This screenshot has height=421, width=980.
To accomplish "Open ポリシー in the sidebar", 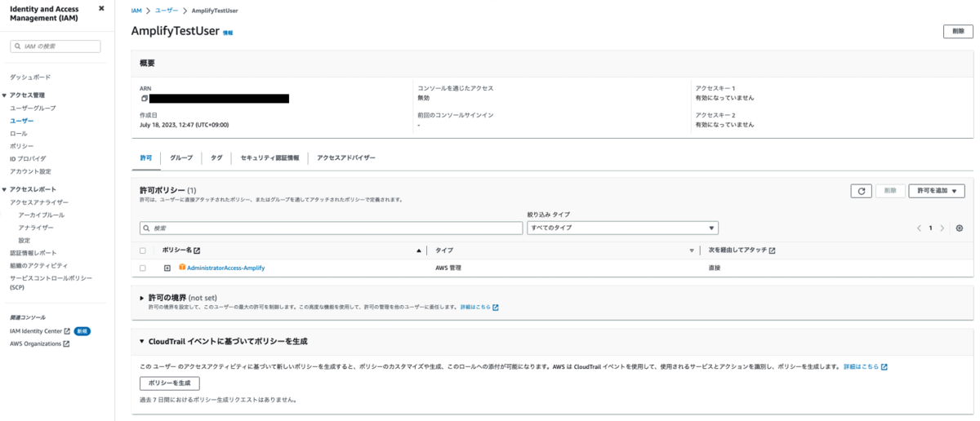I will (x=21, y=145).
